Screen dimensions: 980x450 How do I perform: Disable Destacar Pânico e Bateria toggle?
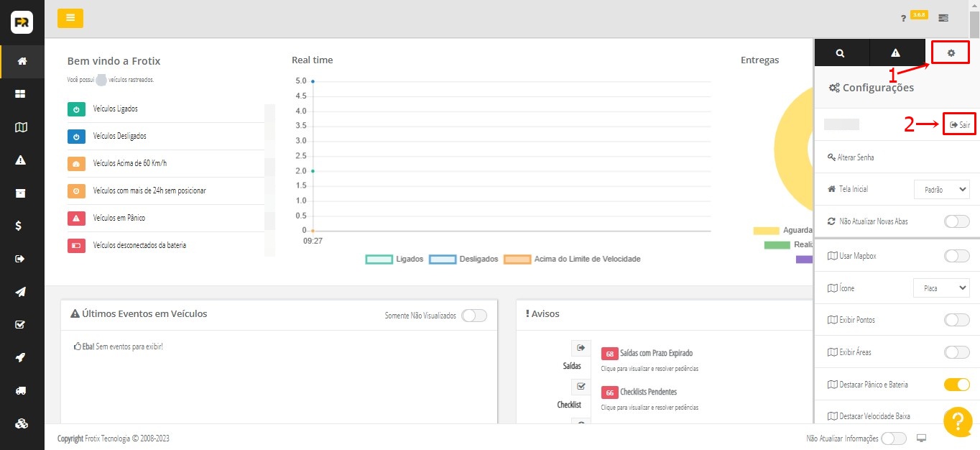point(956,385)
